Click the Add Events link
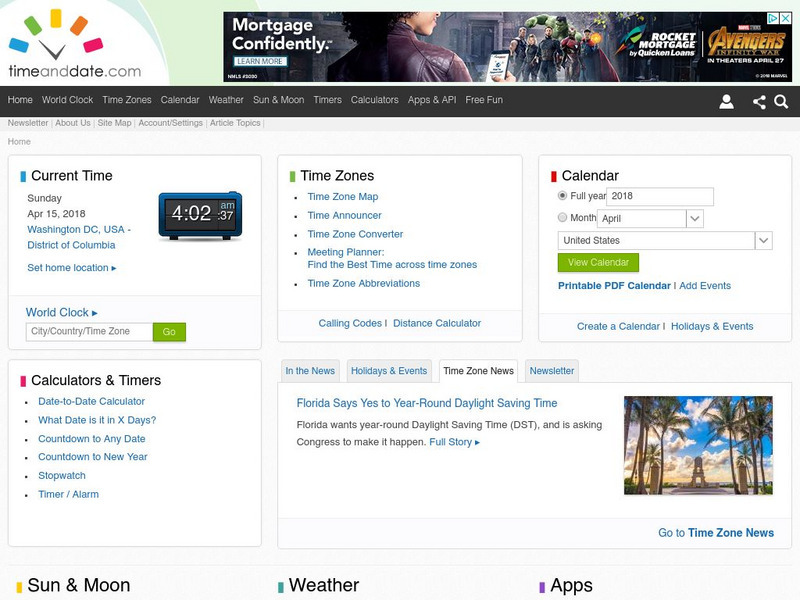 (x=705, y=286)
